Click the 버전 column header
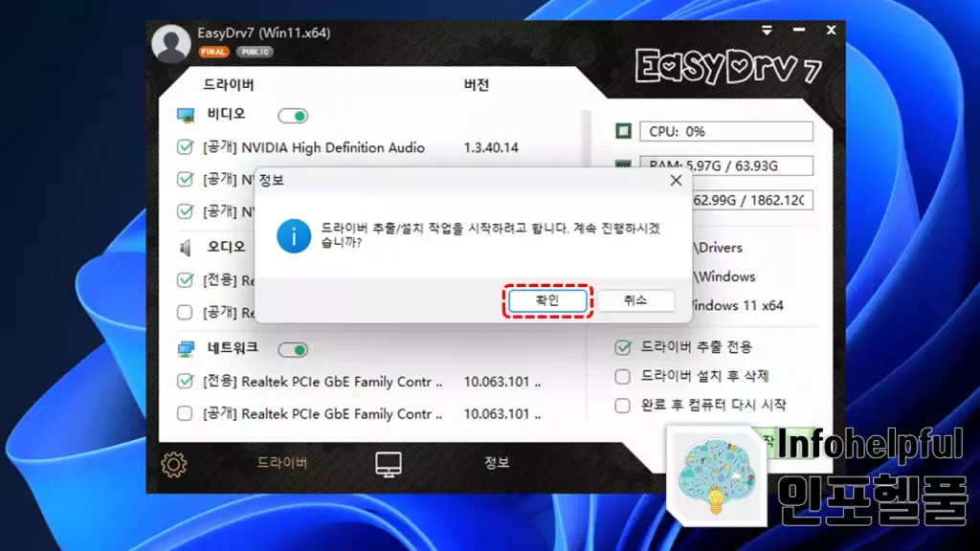This screenshot has height=551, width=980. pos(477,85)
